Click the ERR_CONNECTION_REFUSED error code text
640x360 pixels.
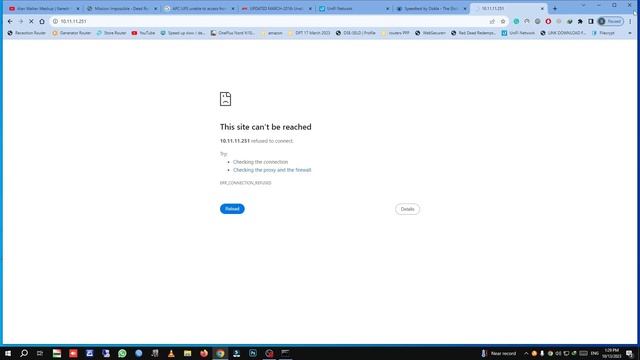pyautogui.click(x=245, y=183)
